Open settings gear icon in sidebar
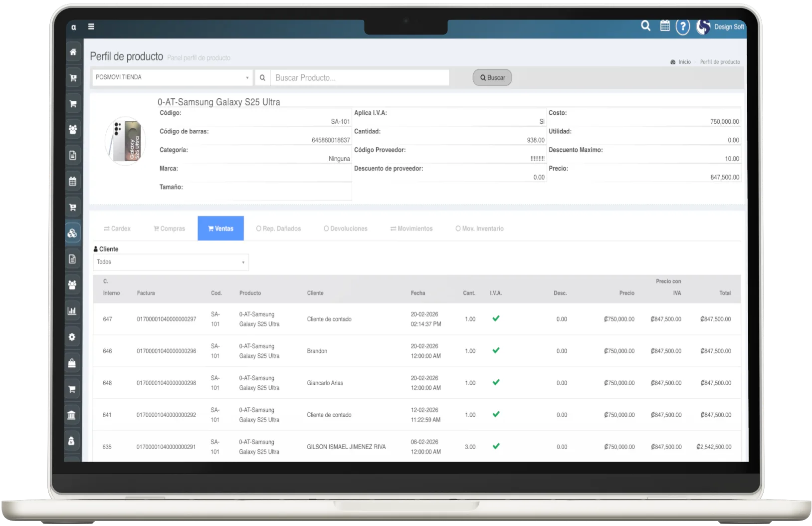 tap(72, 337)
